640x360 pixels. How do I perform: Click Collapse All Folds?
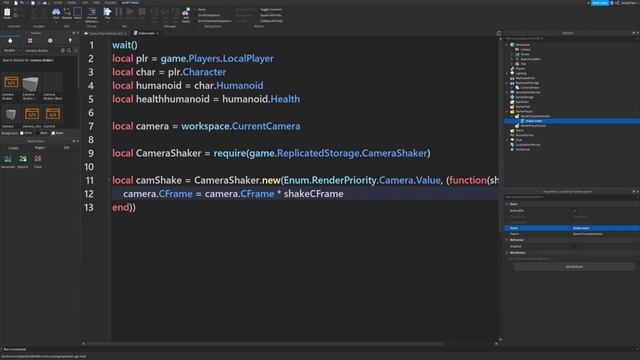pos(271,21)
